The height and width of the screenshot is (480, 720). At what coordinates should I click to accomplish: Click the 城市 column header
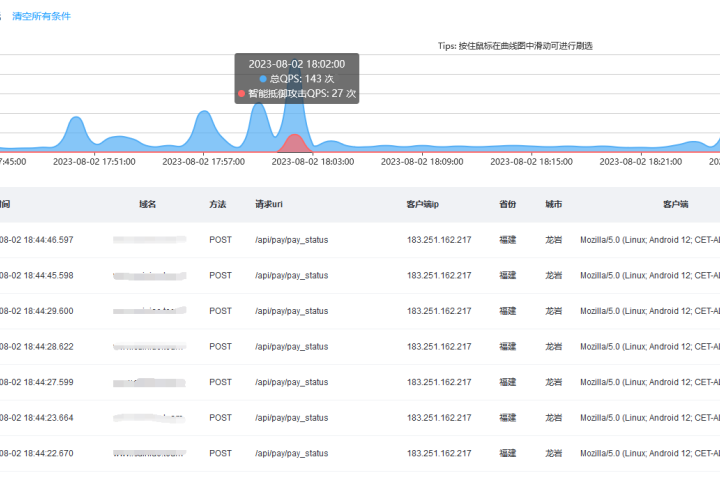553,204
